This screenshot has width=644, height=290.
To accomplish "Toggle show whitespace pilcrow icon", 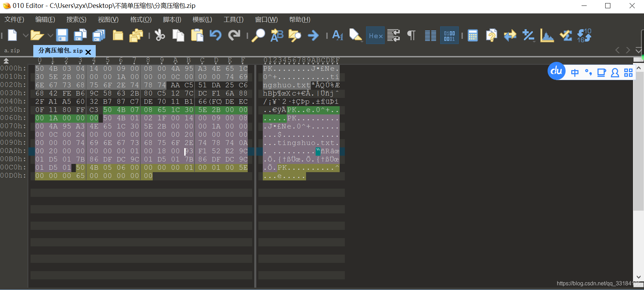I will pos(411,35).
